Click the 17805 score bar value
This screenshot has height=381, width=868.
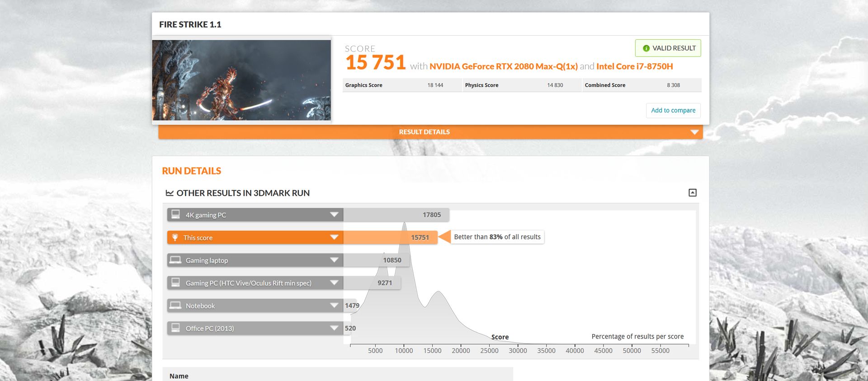[432, 215]
